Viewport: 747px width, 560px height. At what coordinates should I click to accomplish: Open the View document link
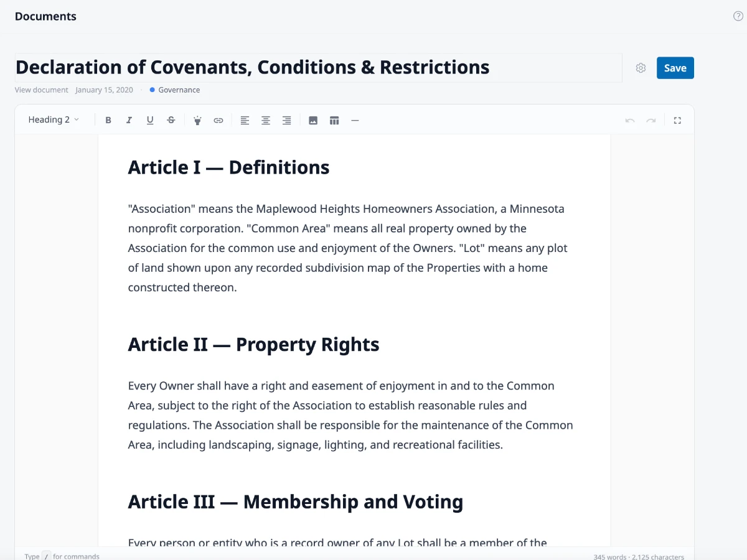click(41, 90)
